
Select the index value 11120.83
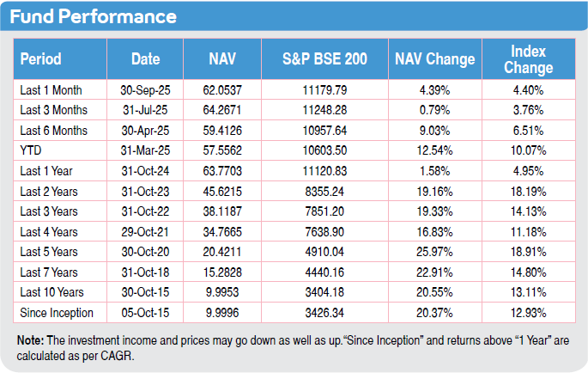tap(324, 171)
